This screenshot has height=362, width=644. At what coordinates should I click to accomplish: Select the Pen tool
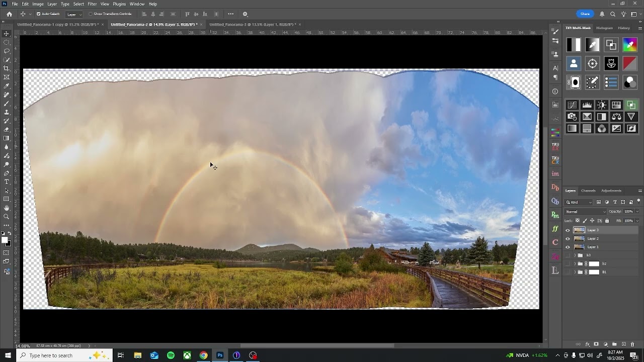tap(7, 173)
